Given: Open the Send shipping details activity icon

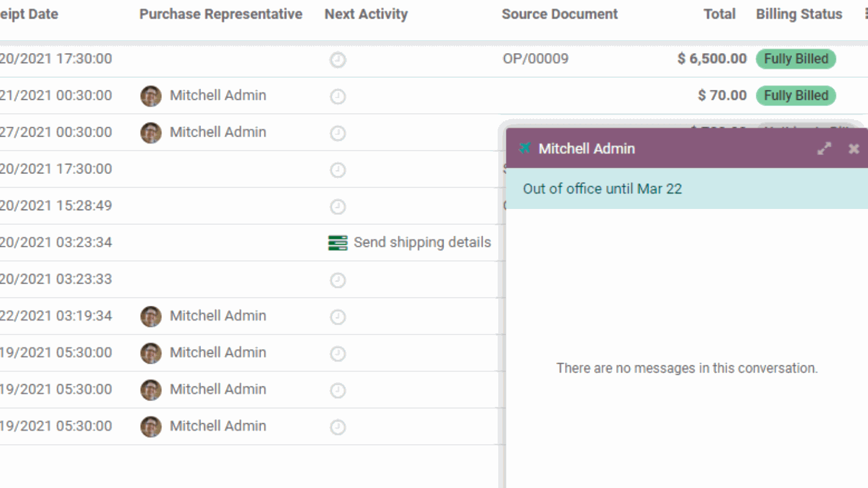Looking at the screenshot, I should [338, 243].
